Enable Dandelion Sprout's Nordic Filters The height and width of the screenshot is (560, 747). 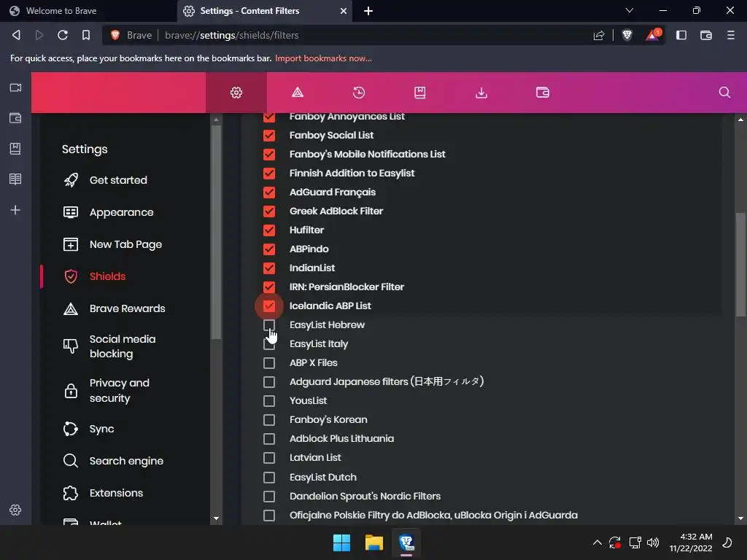tap(269, 496)
